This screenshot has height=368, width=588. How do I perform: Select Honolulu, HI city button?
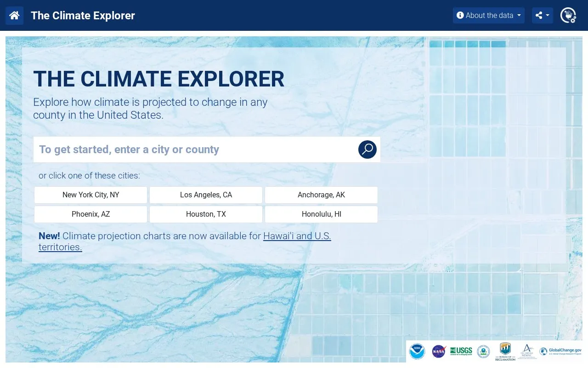click(x=322, y=214)
